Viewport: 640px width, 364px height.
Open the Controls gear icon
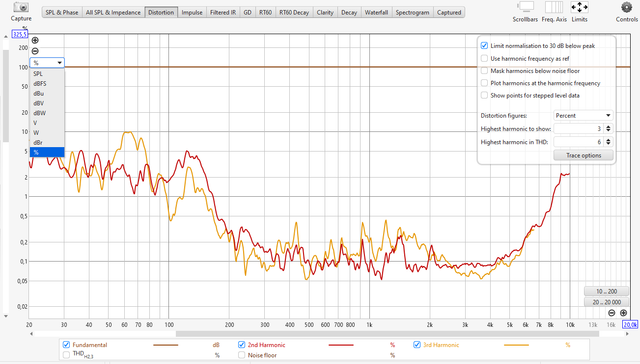[627, 7]
